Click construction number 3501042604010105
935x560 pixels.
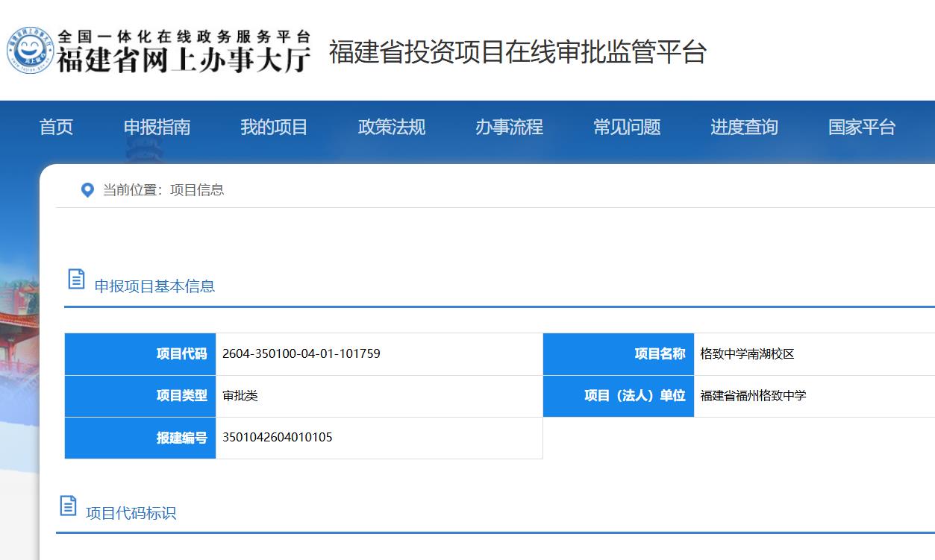278,438
